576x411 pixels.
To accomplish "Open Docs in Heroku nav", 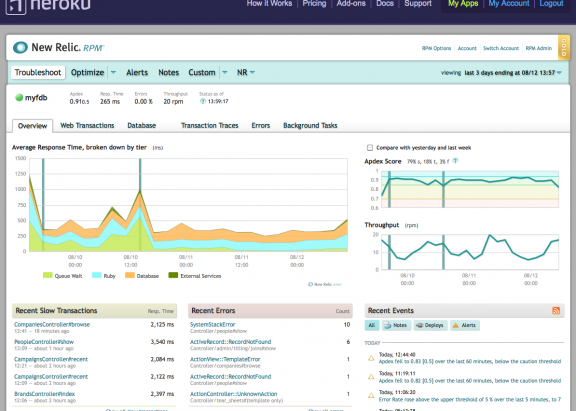I will tap(385, 3).
